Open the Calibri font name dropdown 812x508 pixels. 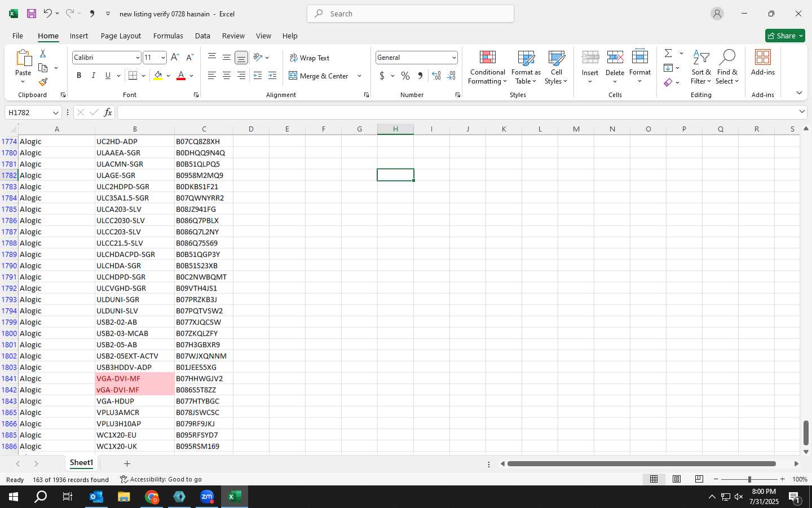click(137, 58)
